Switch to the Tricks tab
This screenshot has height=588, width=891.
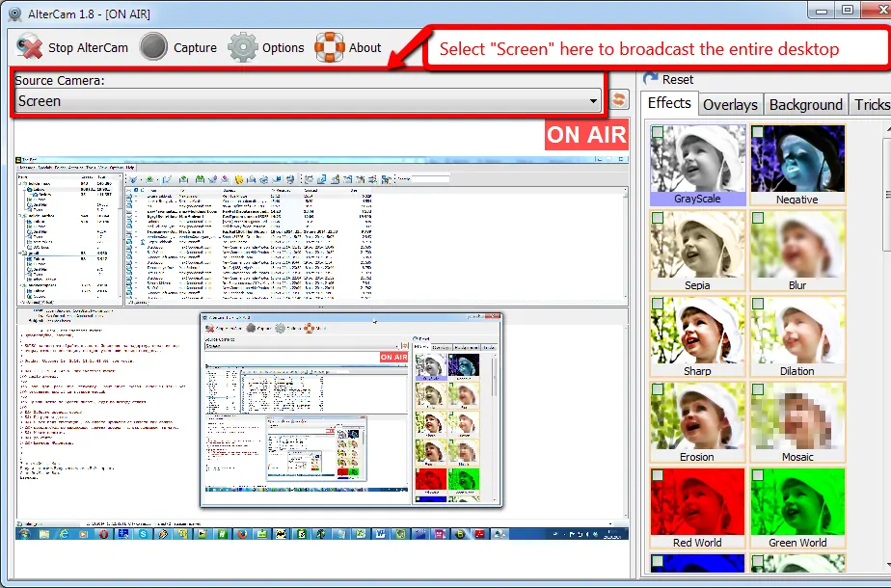click(x=871, y=104)
